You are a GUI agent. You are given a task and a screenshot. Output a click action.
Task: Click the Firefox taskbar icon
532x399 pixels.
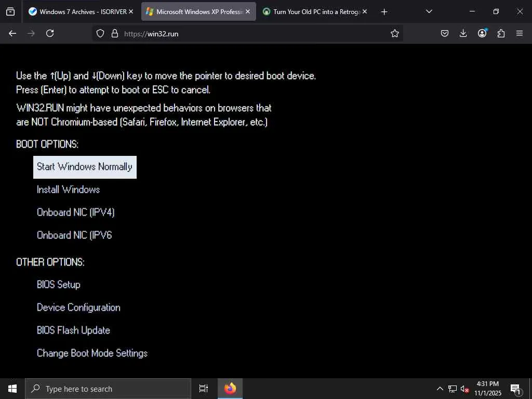pyautogui.click(x=230, y=389)
